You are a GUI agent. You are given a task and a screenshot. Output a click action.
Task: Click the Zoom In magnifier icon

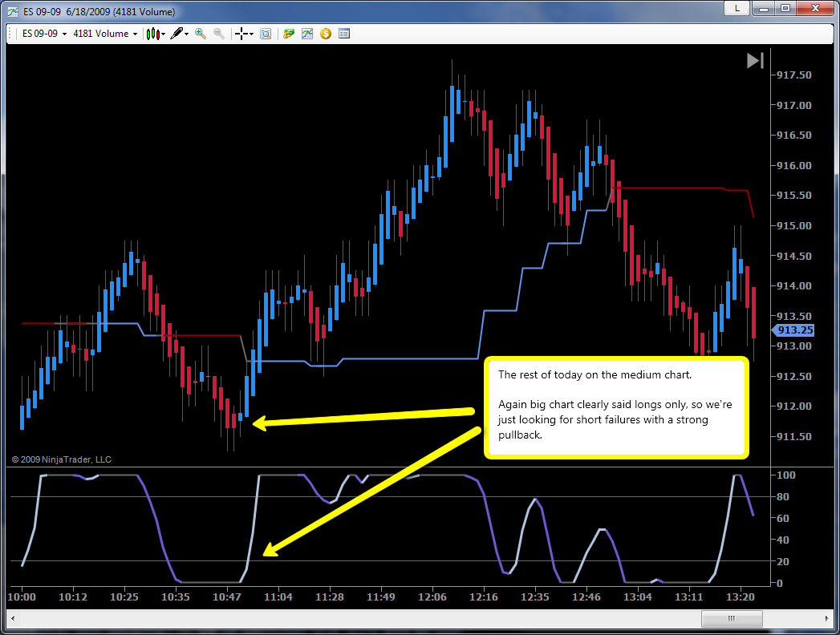coord(201,34)
